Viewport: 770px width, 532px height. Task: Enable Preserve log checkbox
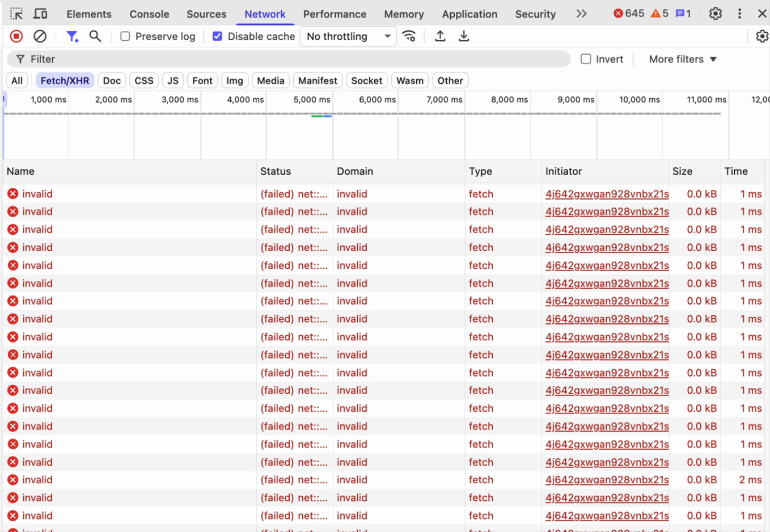tap(125, 36)
